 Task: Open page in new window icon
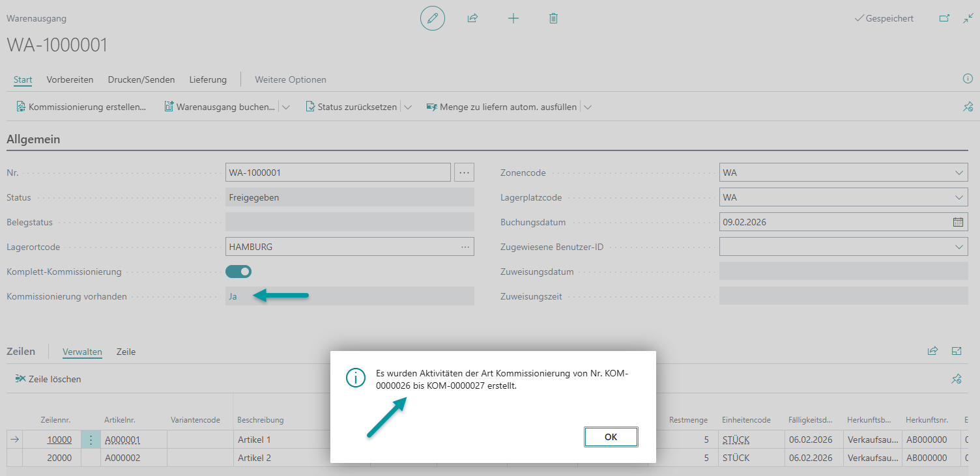[x=944, y=18]
